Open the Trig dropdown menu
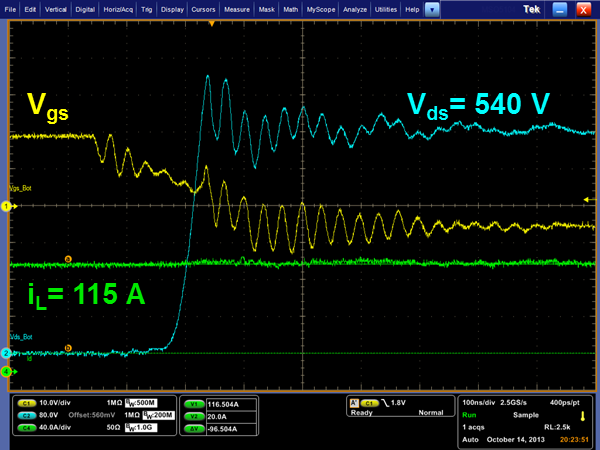Image resolution: width=600 pixels, height=450 pixels. (147, 8)
